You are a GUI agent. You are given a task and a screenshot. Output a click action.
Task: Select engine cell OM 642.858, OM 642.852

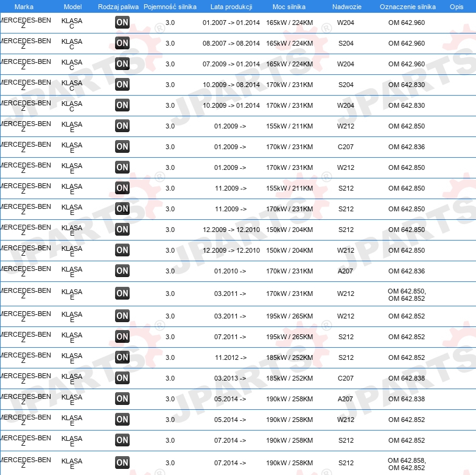[x=407, y=464]
